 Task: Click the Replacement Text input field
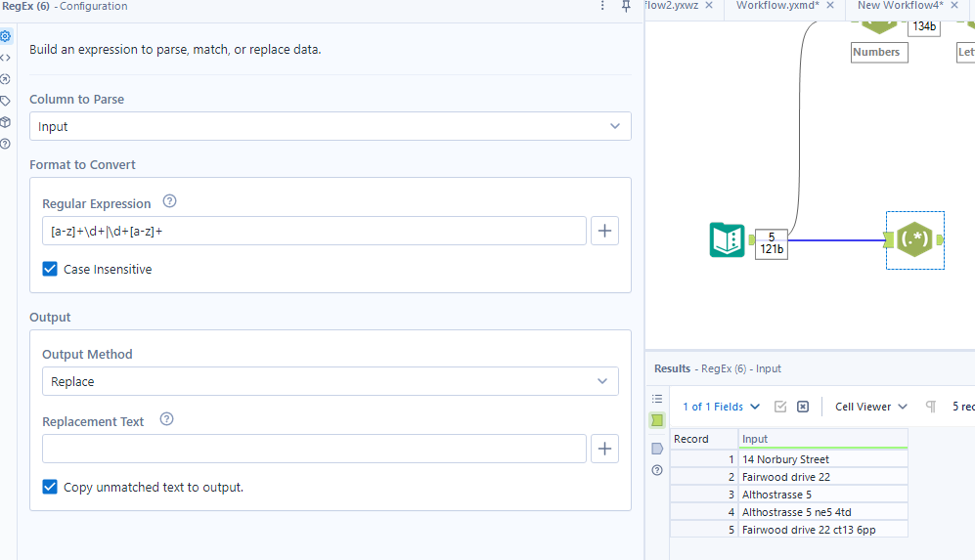point(314,449)
